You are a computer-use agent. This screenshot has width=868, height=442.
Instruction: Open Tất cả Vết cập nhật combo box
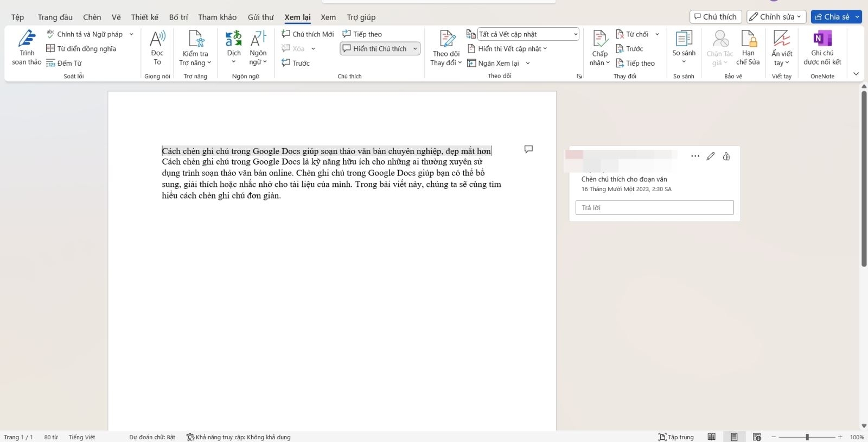(x=528, y=34)
